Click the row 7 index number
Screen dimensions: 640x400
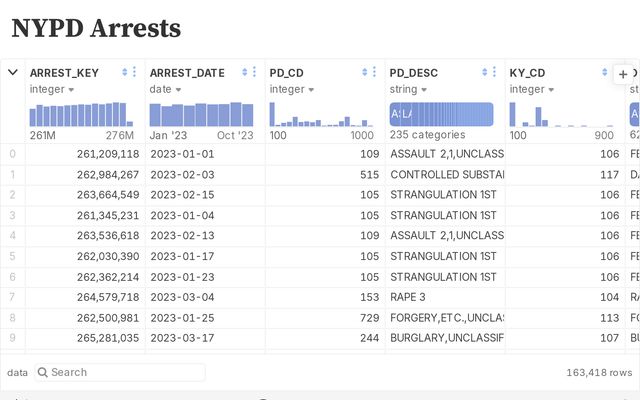[13, 297]
